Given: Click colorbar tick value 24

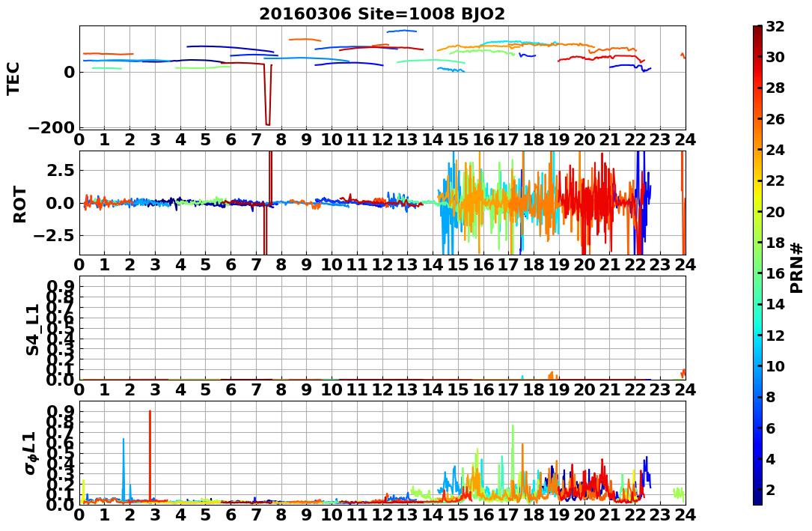Looking at the screenshot, I should click(776, 150).
